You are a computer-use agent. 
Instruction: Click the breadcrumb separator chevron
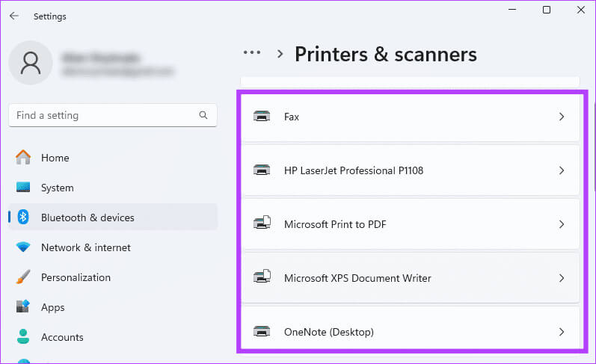pos(280,54)
